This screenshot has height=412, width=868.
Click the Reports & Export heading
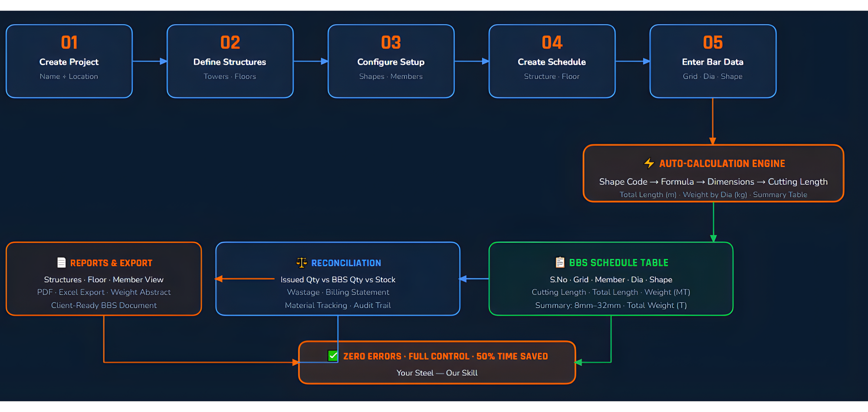tap(111, 263)
